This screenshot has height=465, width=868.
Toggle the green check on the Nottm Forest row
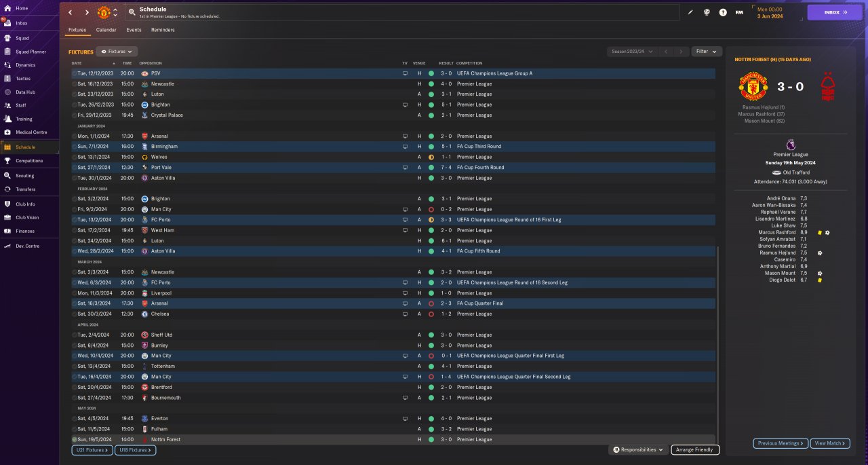(75, 440)
